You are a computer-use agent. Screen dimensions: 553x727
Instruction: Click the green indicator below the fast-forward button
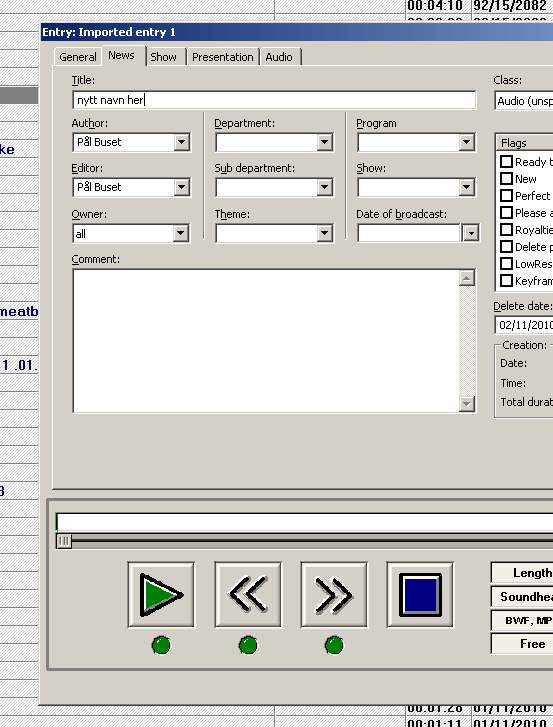(334, 645)
